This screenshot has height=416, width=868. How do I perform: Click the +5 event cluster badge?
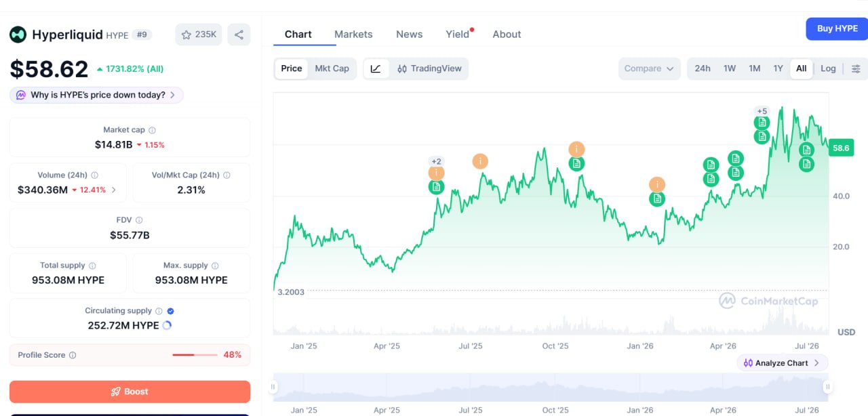click(x=762, y=111)
